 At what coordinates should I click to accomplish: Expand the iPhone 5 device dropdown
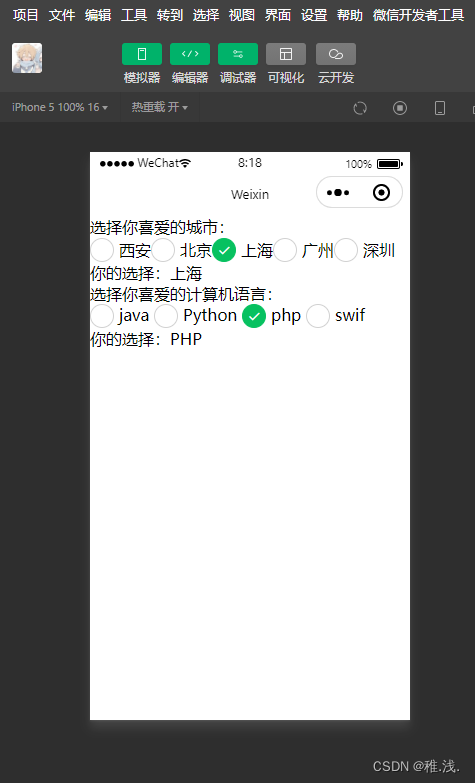60,107
